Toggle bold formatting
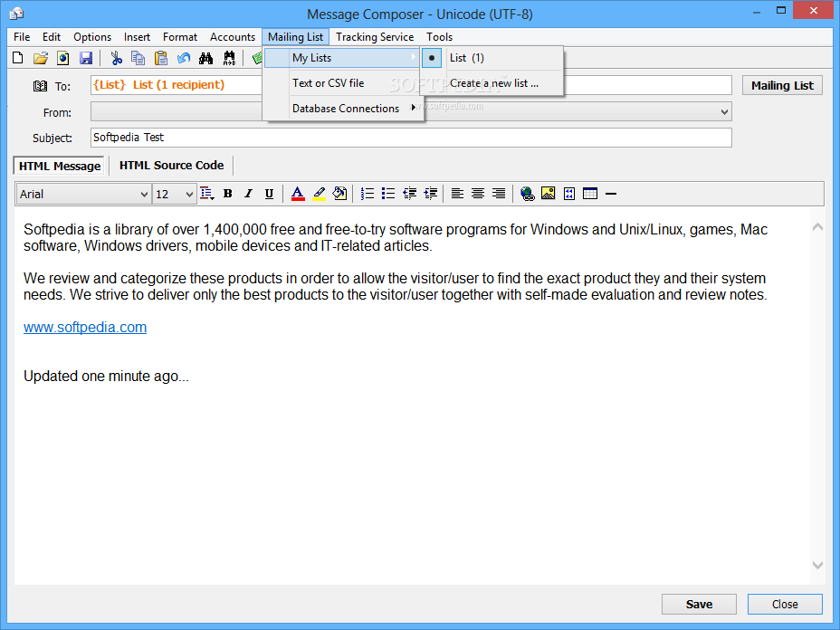This screenshot has height=630, width=840. tap(228, 194)
